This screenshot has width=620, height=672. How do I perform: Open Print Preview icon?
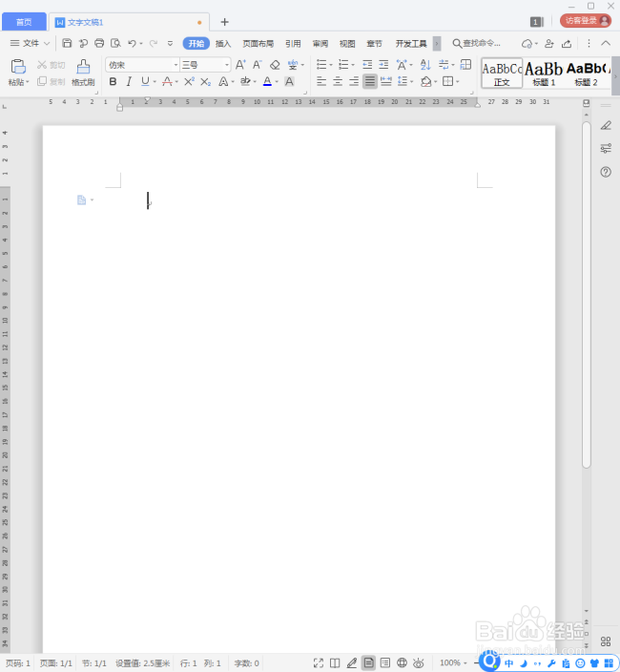coord(115,43)
